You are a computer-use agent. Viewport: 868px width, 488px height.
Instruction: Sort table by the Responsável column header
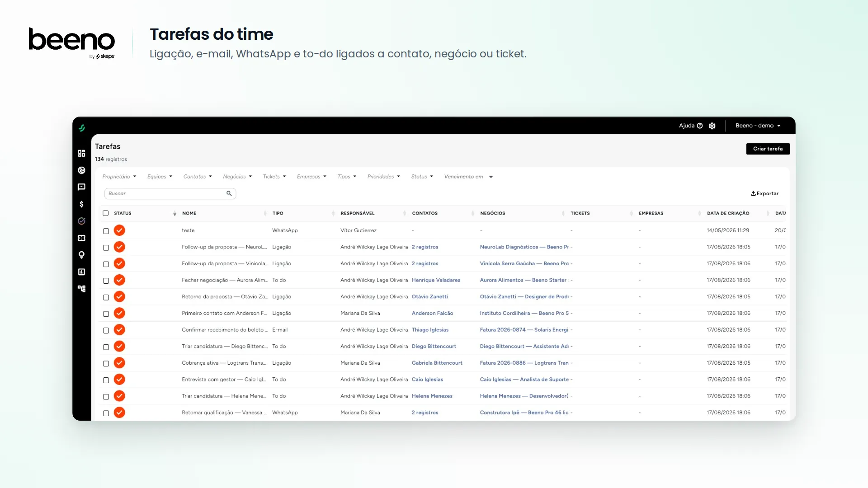tap(358, 213)
